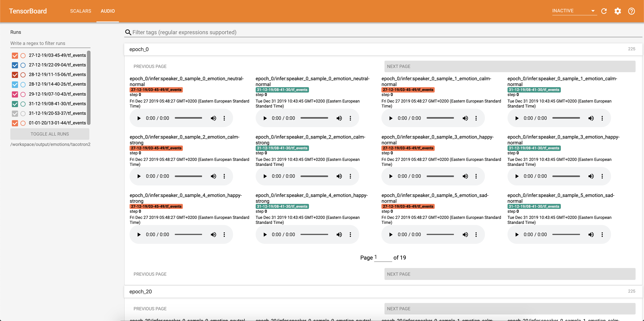This screenshot has width=644, height=321.
Task: Click seek slider of sample_0 neutral-normal 31-12-19 player
Action: (314, 118)
